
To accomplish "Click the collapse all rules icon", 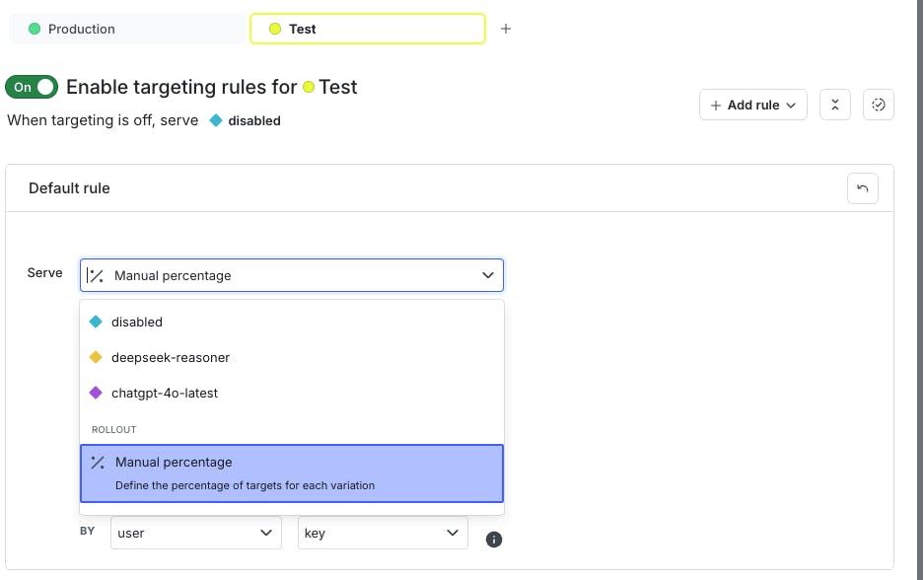I will (834, 105).
